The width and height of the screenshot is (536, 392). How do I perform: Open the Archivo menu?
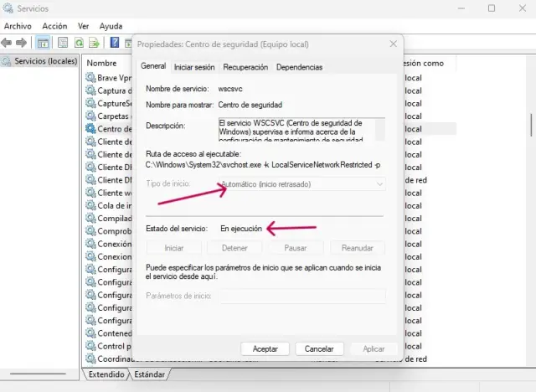click(18, 26)
